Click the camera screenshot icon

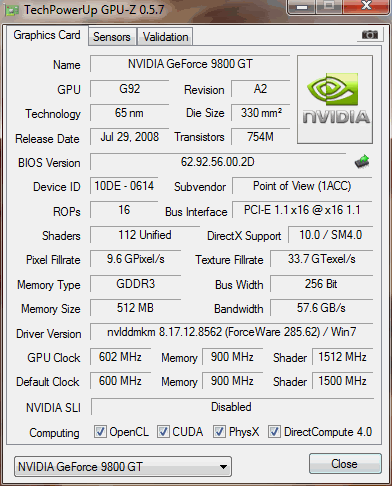click(370, 34)
